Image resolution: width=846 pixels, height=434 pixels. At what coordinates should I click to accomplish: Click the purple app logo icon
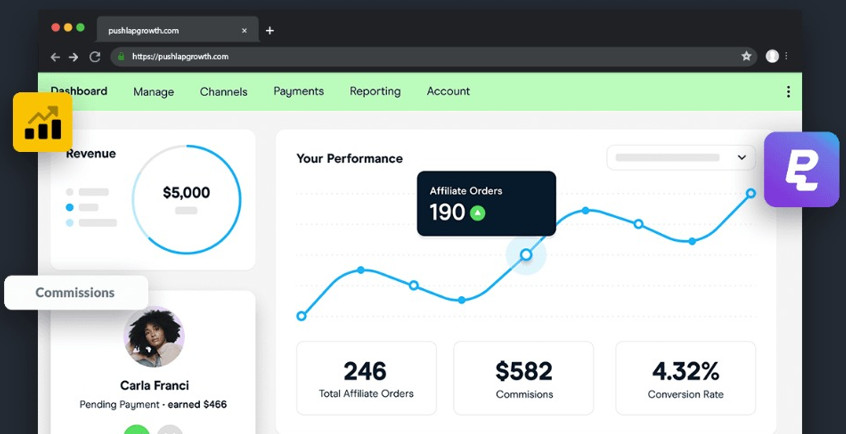pos(801,169)
